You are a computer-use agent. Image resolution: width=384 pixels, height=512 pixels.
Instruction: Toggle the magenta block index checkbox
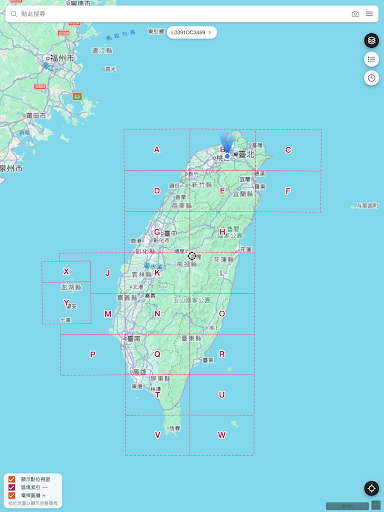pos(12,487)
